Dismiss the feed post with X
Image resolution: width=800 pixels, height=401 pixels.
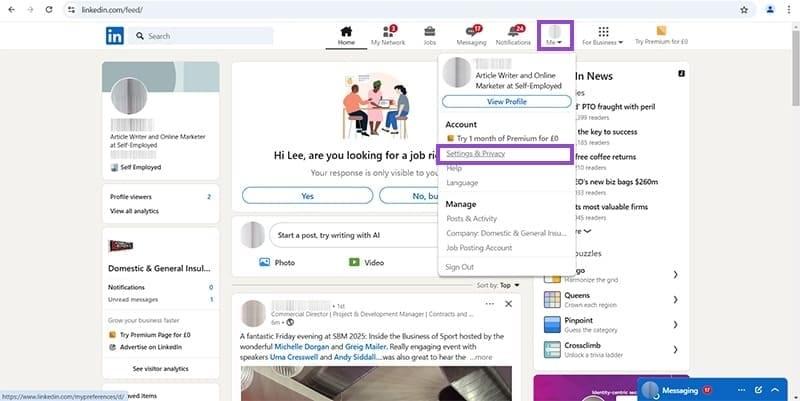[x=508, y=304]
